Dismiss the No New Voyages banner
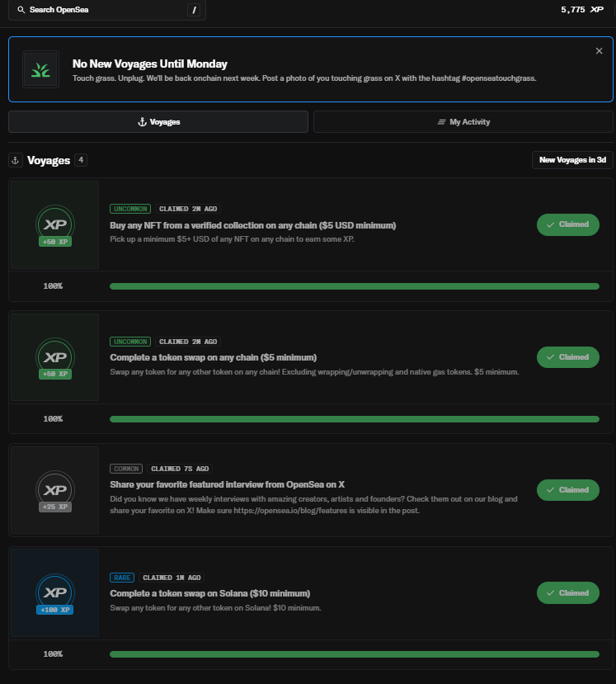The image size is (616, 684). [x=599, y=51]
